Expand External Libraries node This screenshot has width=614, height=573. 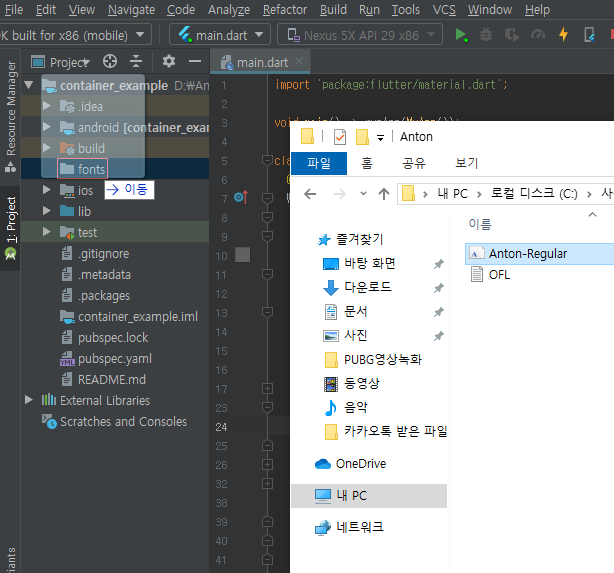click(x=28, y=400)
